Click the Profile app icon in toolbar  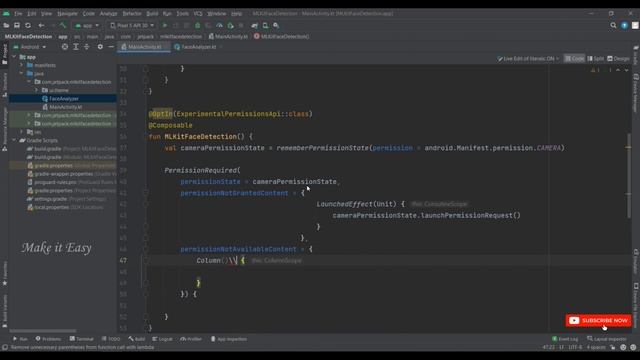click(219, 25)
